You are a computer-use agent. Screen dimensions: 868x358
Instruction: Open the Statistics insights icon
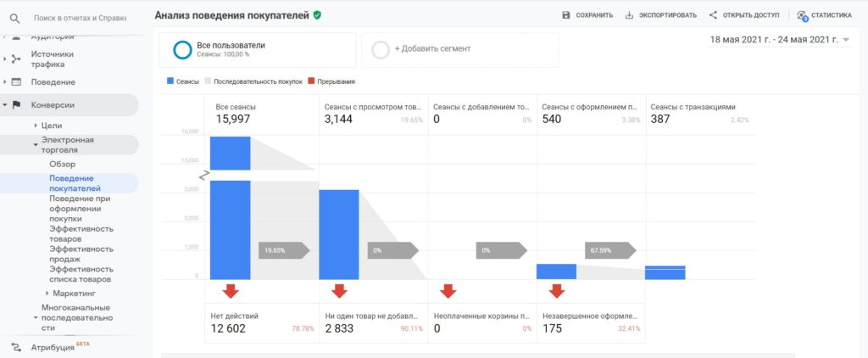(x=802, y=15)
